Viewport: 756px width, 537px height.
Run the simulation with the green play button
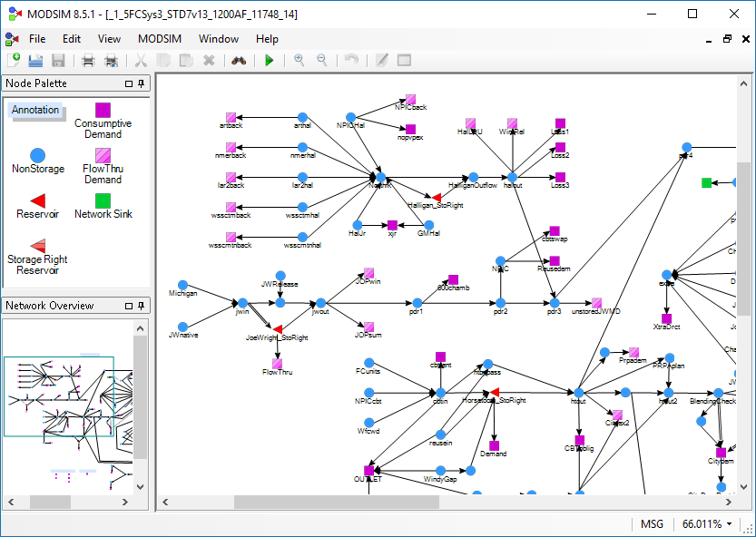tap(269, 61)
